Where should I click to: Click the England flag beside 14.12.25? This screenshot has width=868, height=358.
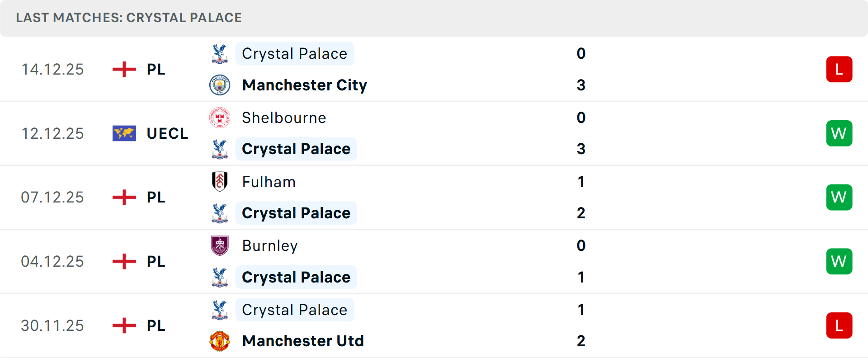point(124,69)
